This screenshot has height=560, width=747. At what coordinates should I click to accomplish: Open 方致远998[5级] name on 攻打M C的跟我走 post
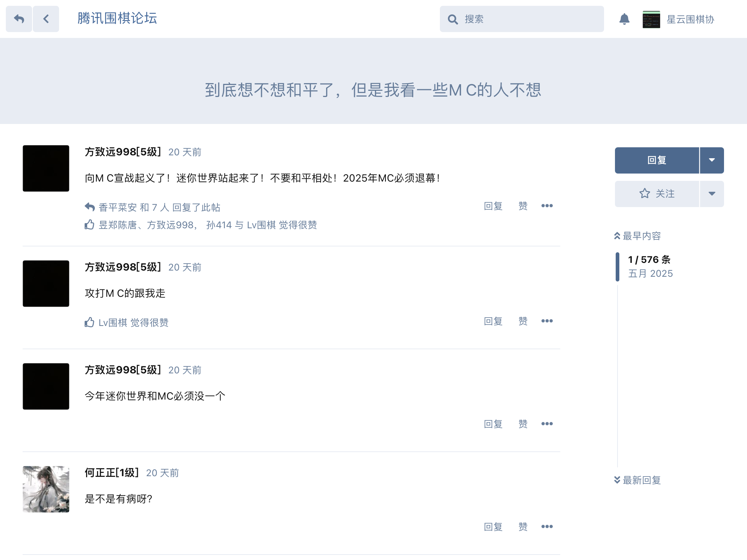click(x=123, y=267)
